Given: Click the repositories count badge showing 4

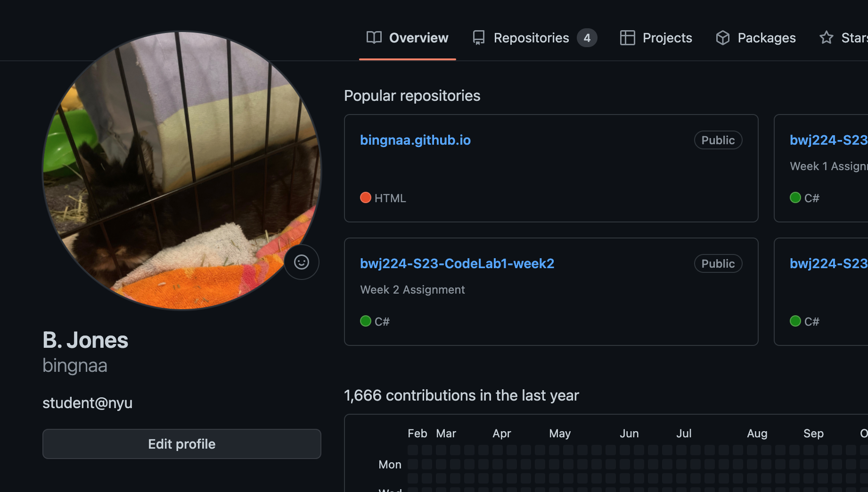Looking at the screenshot, I should [x=587, y=38].
